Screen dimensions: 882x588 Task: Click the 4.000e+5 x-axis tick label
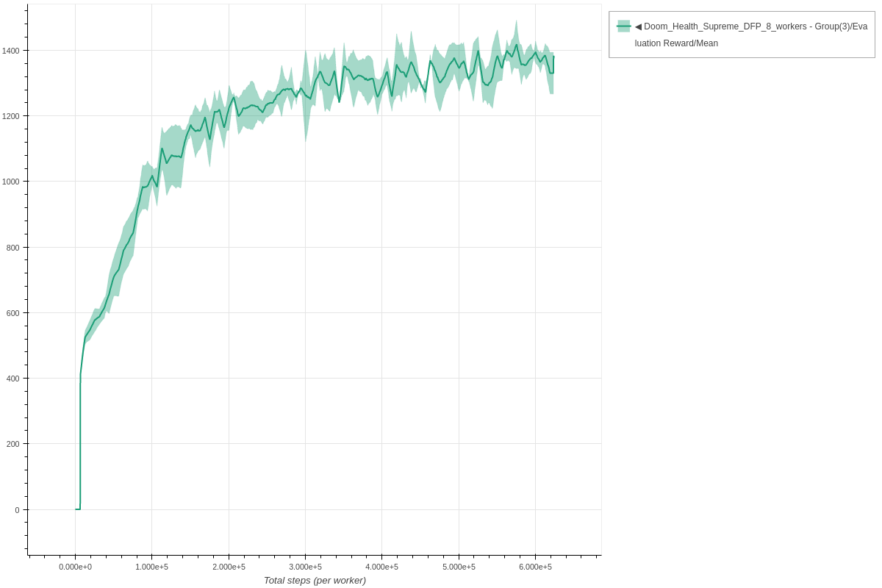click(381, 567)
